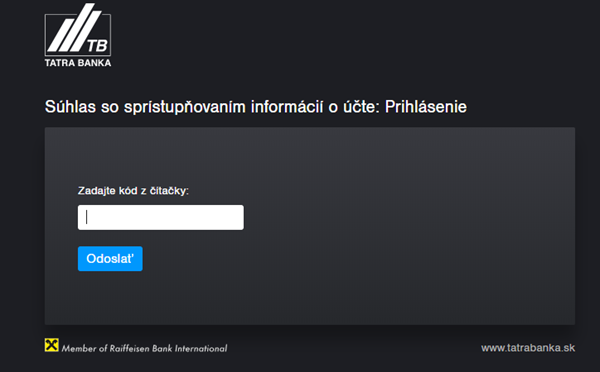This screenshot has height=372, width=600.
Task: Click the word Súhlas in the page title
Action: pos(70,107)
